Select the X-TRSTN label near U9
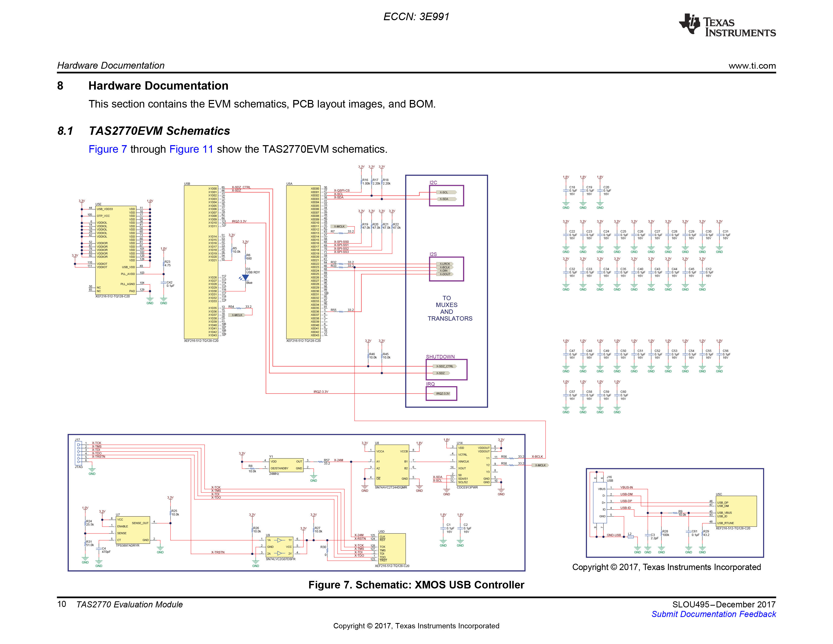833x644 pixels. click(218, 552)
